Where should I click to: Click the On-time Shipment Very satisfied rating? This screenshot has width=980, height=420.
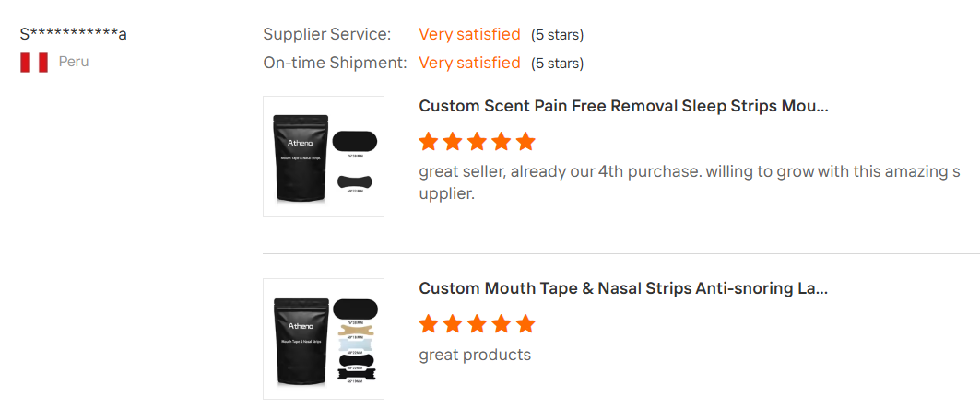click(x=469, y=63)
